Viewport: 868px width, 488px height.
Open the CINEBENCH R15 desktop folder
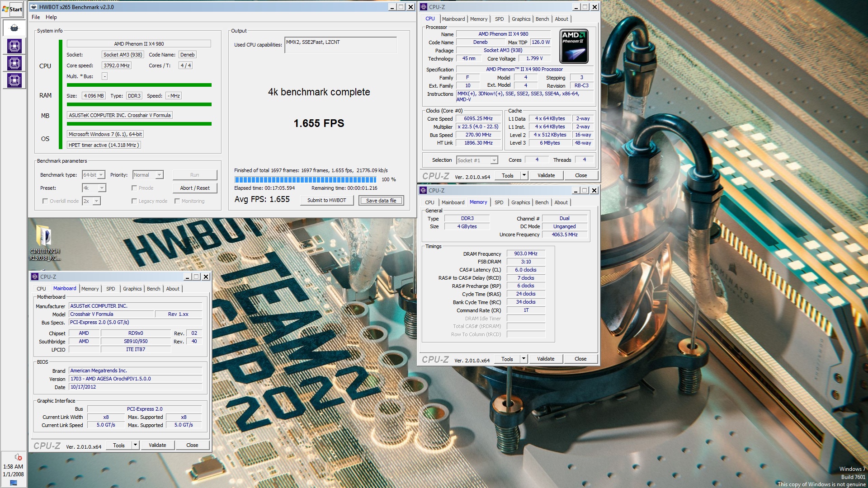45,243
